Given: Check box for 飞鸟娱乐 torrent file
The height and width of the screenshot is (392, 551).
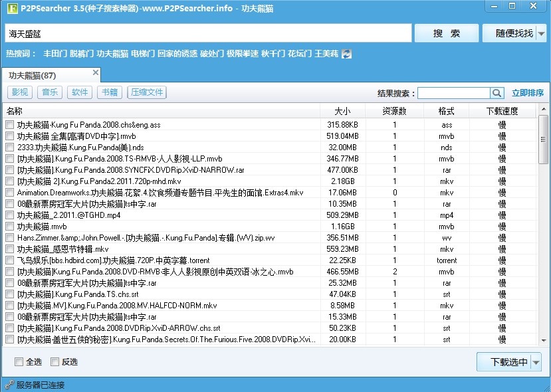Looking at the screenshot, I should pos(10,260).
